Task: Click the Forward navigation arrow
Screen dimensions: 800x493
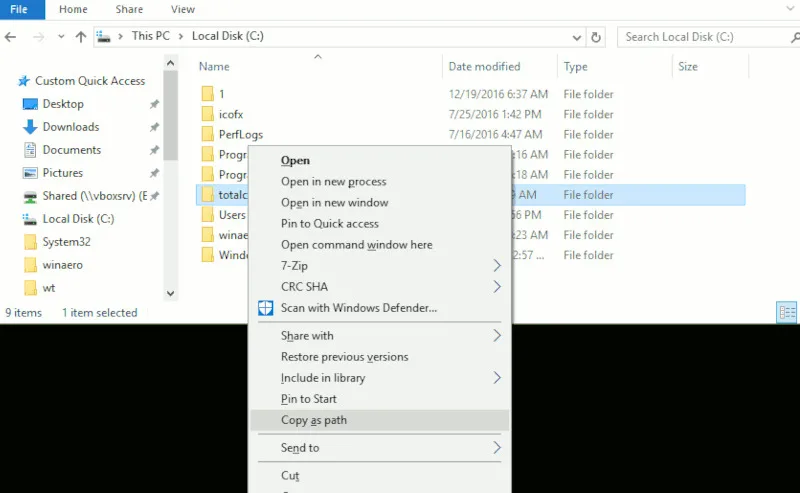Action: tap(38, 37)
